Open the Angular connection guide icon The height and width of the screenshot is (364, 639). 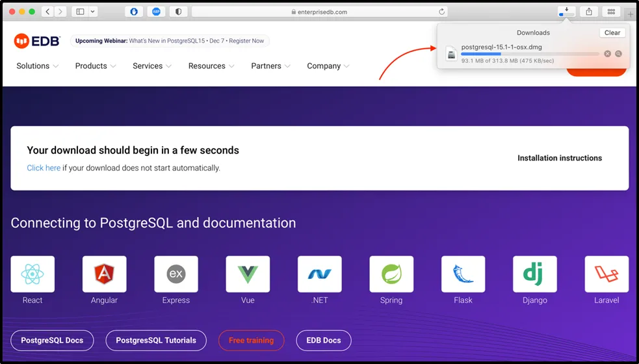click(x=104, y=274)
